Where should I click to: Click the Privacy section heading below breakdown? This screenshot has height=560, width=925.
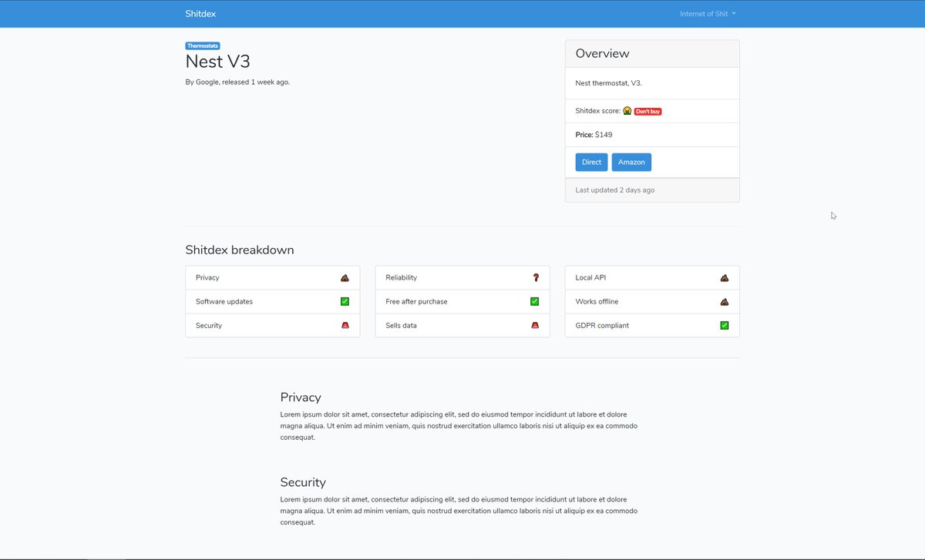tap(301, 397)
